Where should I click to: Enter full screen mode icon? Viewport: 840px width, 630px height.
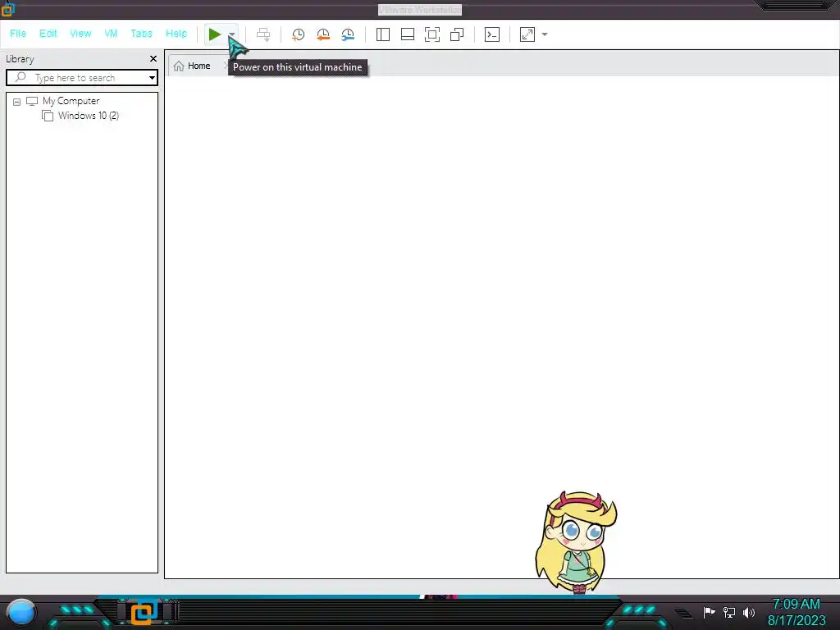431,34
